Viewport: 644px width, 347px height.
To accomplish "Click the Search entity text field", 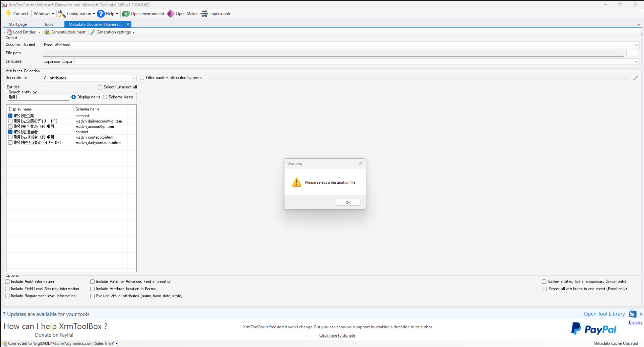I will click(x=38, y=97).
